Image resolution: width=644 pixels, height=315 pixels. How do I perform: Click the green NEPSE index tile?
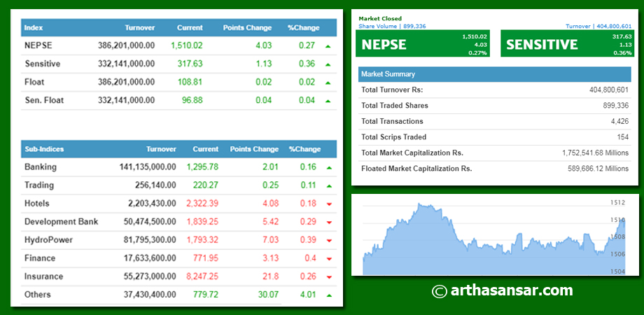click(x=423, y=43)
